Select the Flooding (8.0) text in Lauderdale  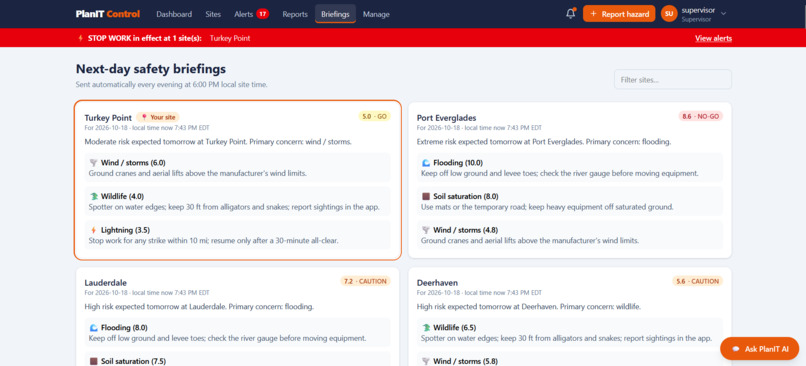coord(124,327)
